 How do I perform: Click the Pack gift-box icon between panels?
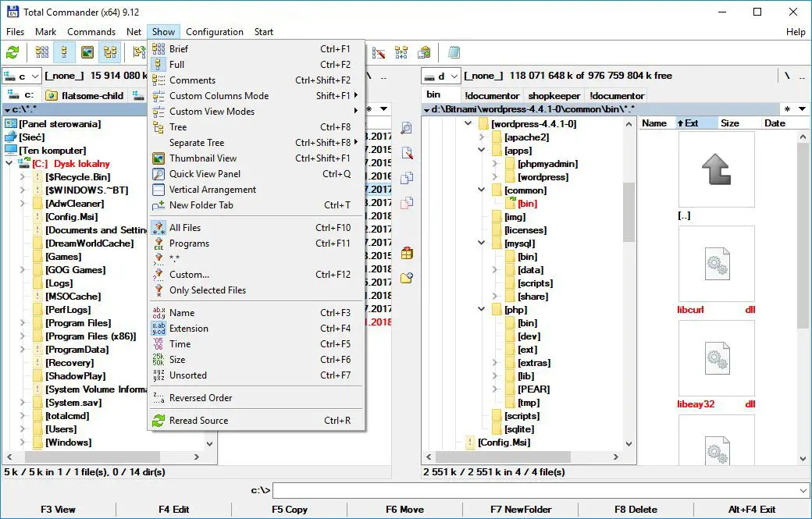pos(407,253)
